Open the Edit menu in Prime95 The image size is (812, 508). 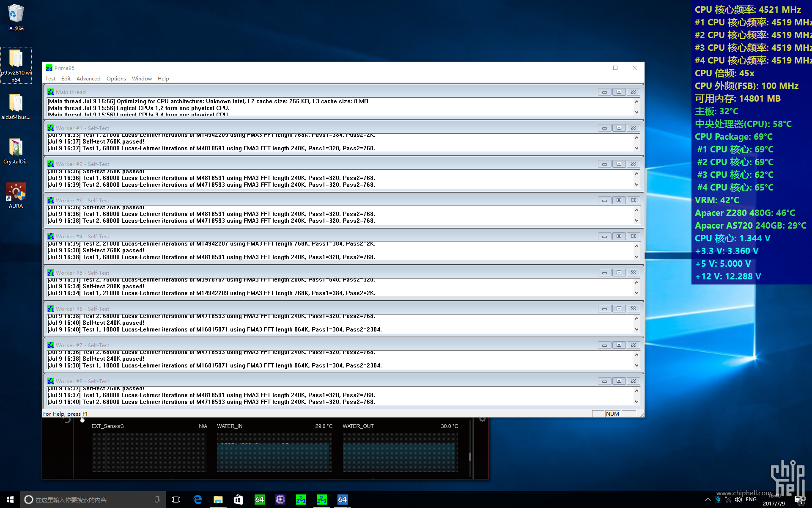point(66,79)
